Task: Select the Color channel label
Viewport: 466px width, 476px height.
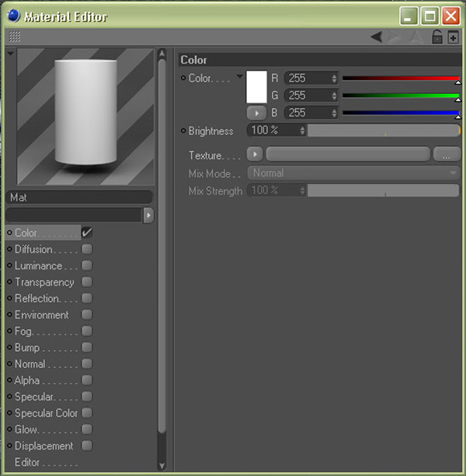Action: click(x=26, y=233)
